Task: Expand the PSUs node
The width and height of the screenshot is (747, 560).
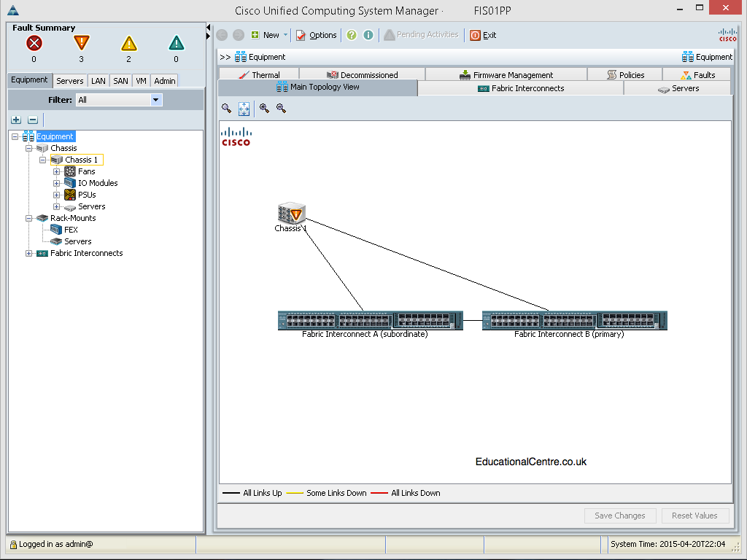Action: (56, 195)
